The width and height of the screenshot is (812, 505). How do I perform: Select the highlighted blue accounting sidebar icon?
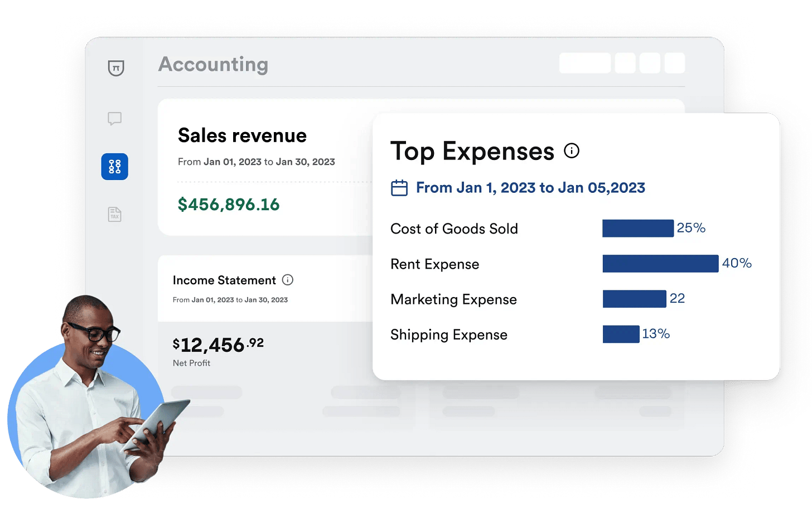114,167
